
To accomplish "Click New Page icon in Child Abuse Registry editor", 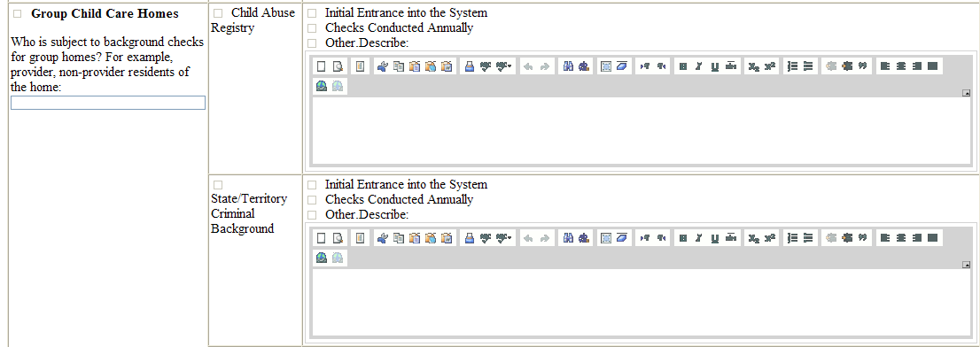I will (x=322, y=66).
